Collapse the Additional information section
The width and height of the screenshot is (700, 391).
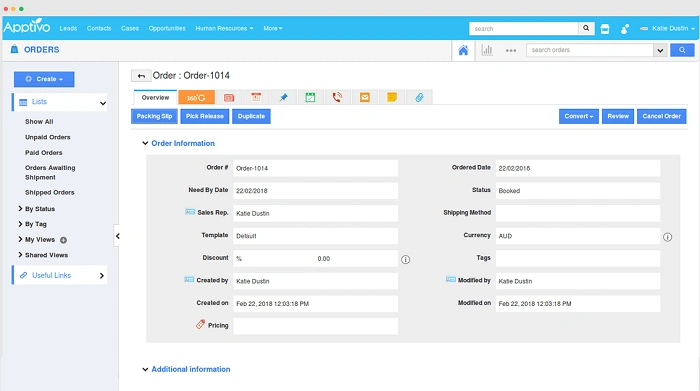[145, 370]
